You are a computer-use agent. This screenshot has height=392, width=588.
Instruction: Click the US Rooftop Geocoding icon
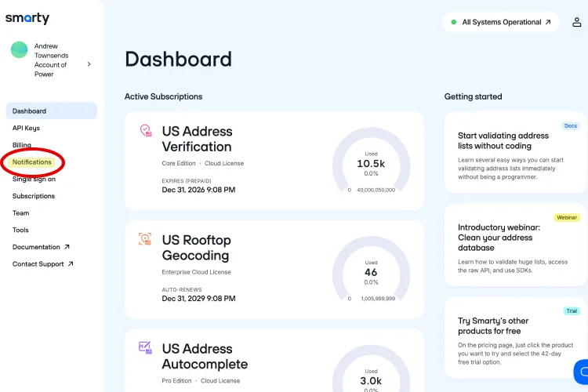[x=145, y=239]
